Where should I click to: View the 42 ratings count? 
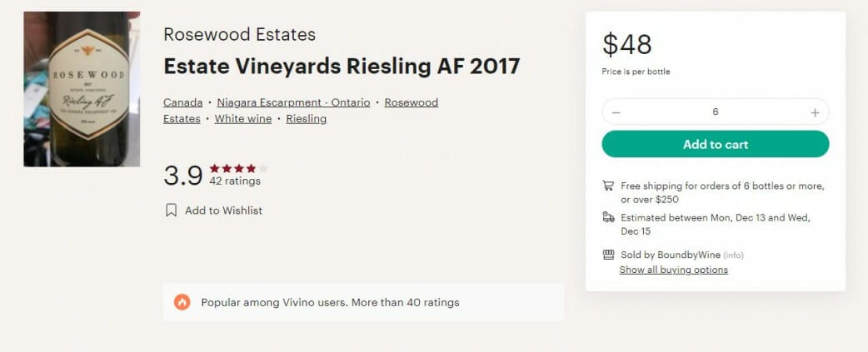click(235, 181)
